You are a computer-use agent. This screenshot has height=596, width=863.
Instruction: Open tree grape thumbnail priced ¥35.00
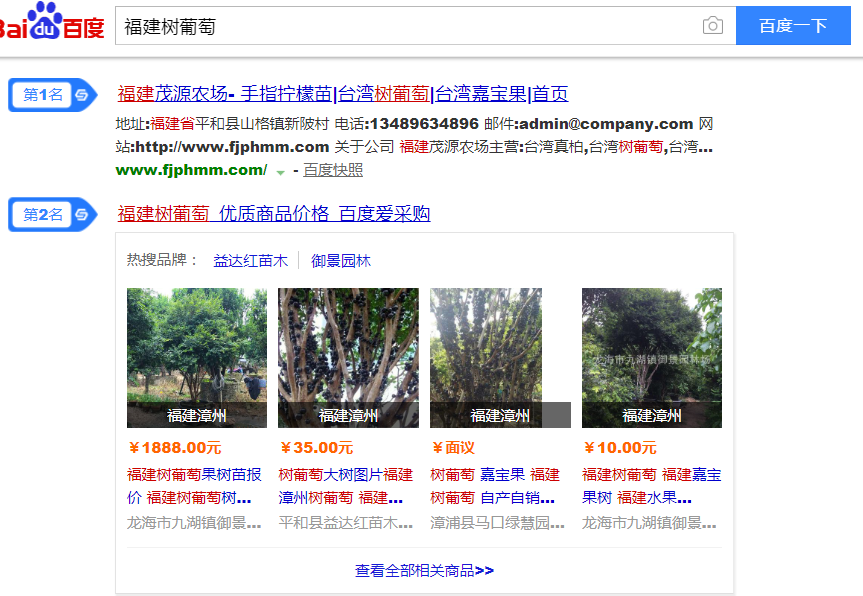coord(348,357)
